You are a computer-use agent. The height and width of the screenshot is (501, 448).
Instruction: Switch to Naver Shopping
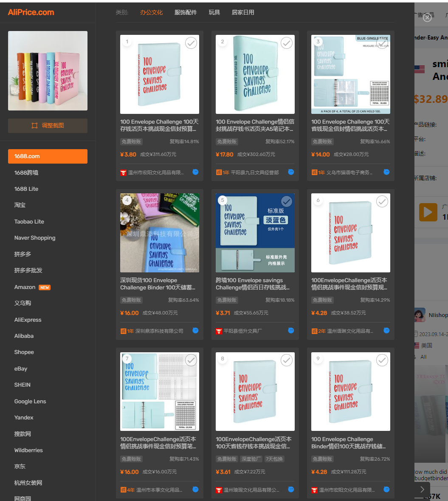click(x=35, y=238)
